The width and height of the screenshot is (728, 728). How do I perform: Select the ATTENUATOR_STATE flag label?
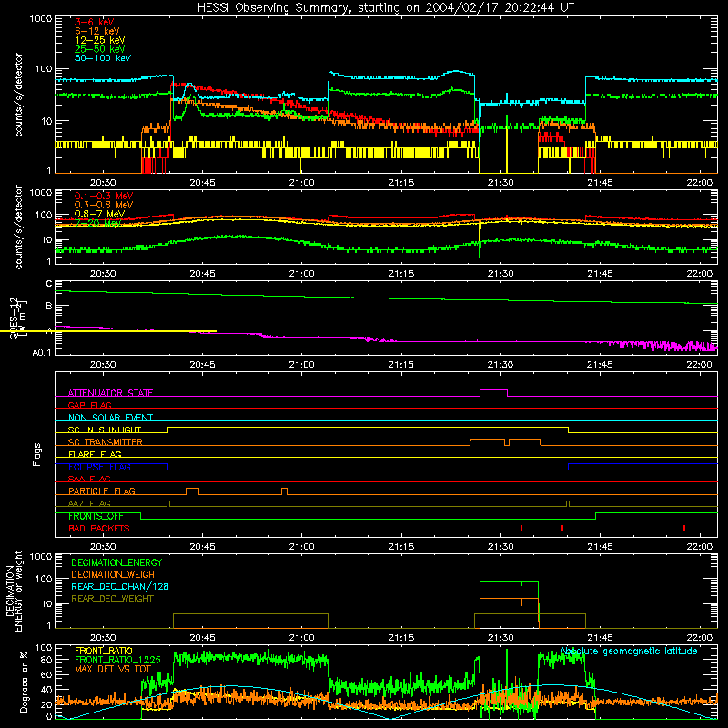pos(110,393)
